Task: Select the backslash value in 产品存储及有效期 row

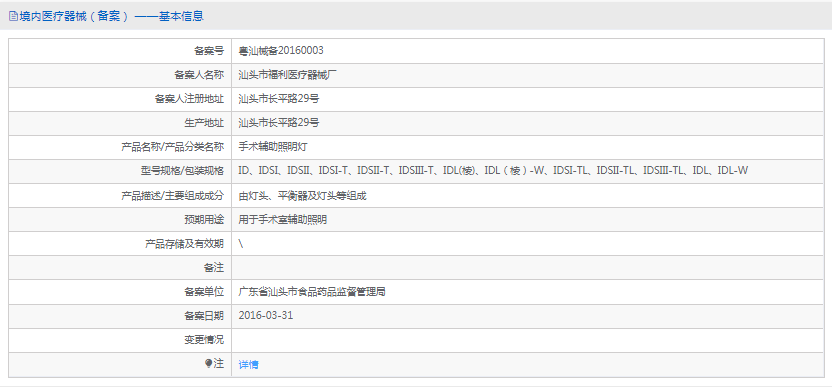Action: 241,244
